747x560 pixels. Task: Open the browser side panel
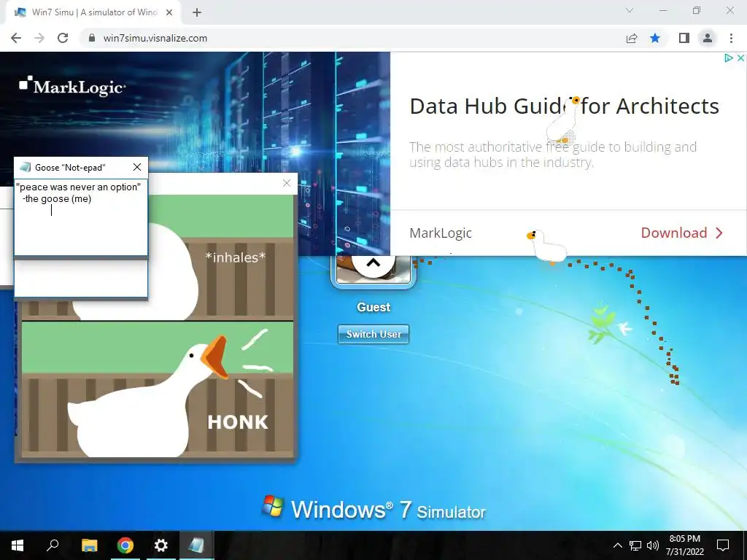coord(684,38)
